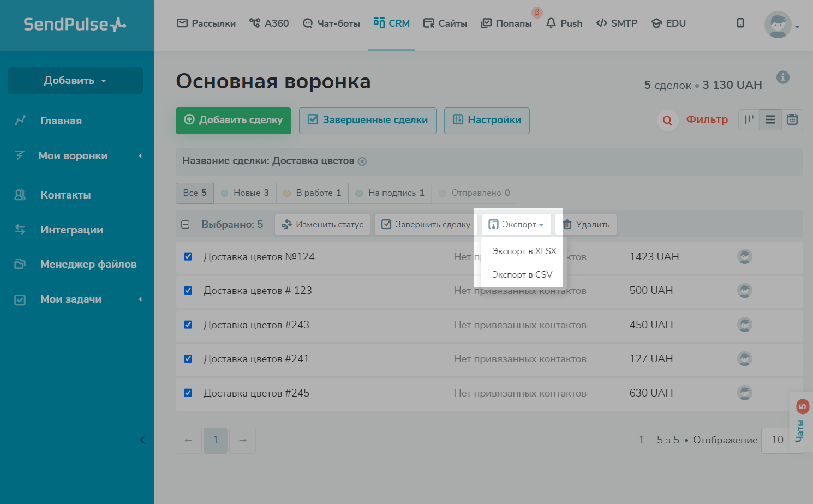Image resolution: width=813 pixels, height=504 pixels.
Task: Switch to kanban board view icon
Action: (x=749, y=120)
